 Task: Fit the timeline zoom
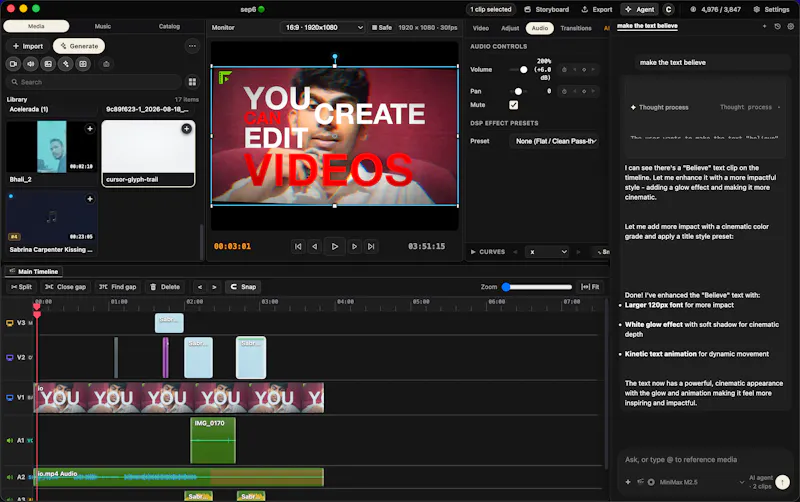click(590, 287)
